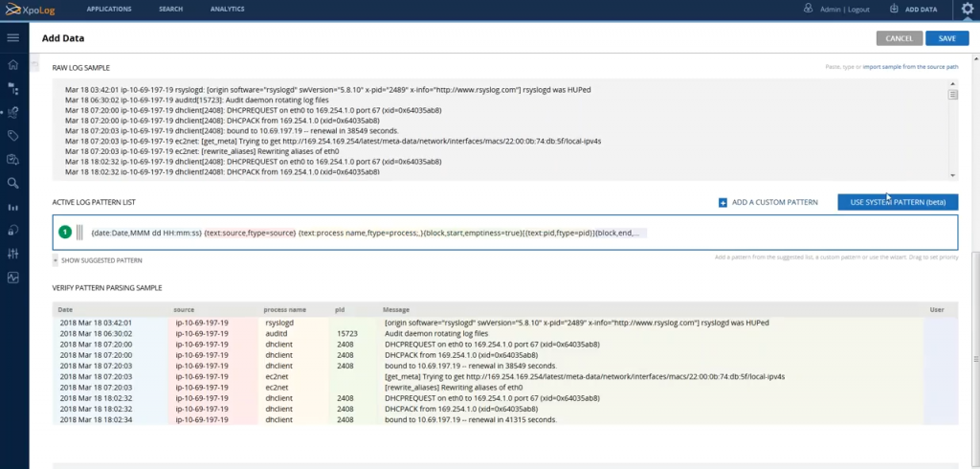Click the Raw Log Sample heading
The height and width of the screenshot is (469, 980).
80,68
